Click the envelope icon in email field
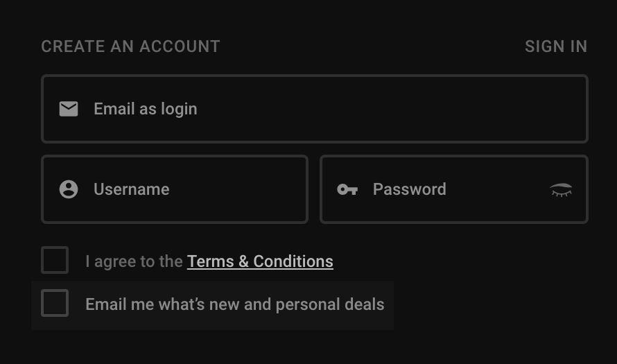The width and height of the screenshot is (617, 364). (69, 109)
